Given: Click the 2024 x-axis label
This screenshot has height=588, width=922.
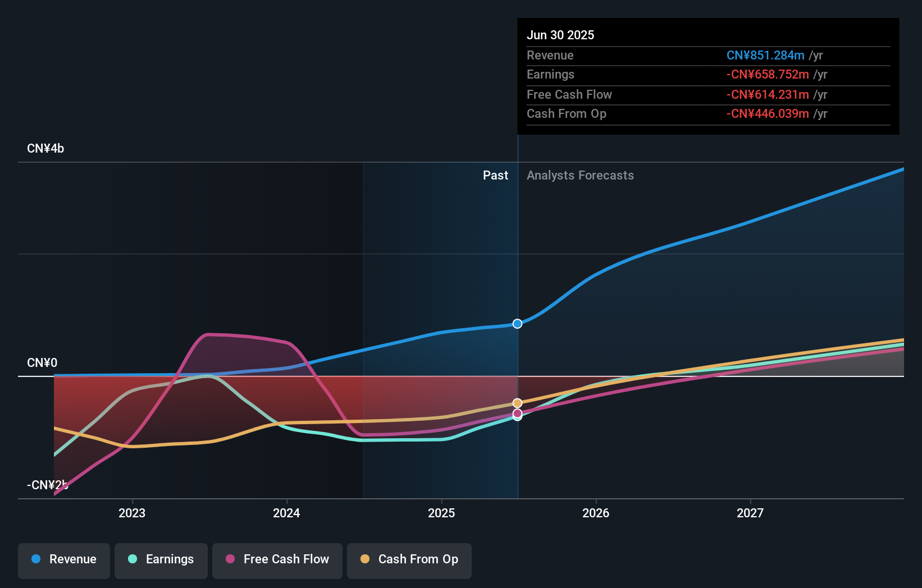Looking at the screenshot, I should 286,513.
